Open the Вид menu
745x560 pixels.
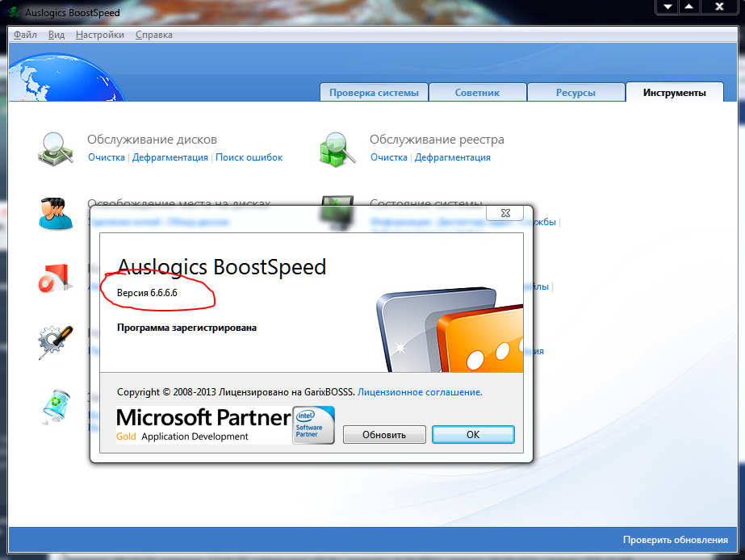pos(57,35)
